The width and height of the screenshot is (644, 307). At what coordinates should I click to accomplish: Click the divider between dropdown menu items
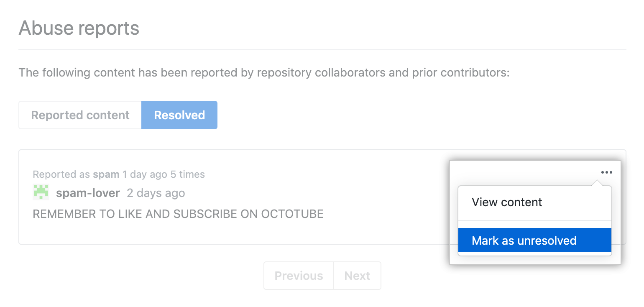tap(534, 221)
